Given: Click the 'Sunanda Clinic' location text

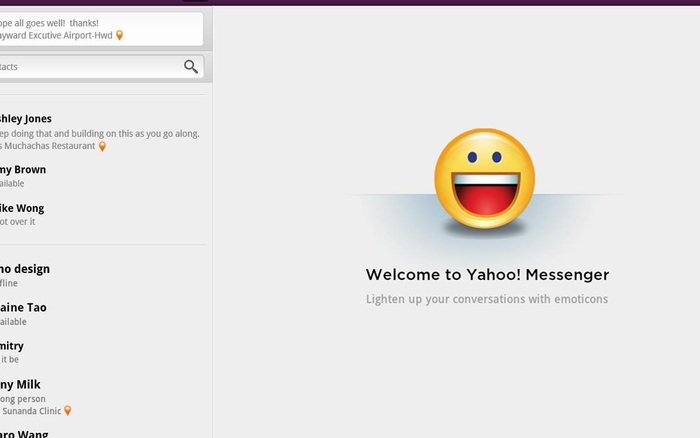Looking at the screenshot, I should coord(32,411).
